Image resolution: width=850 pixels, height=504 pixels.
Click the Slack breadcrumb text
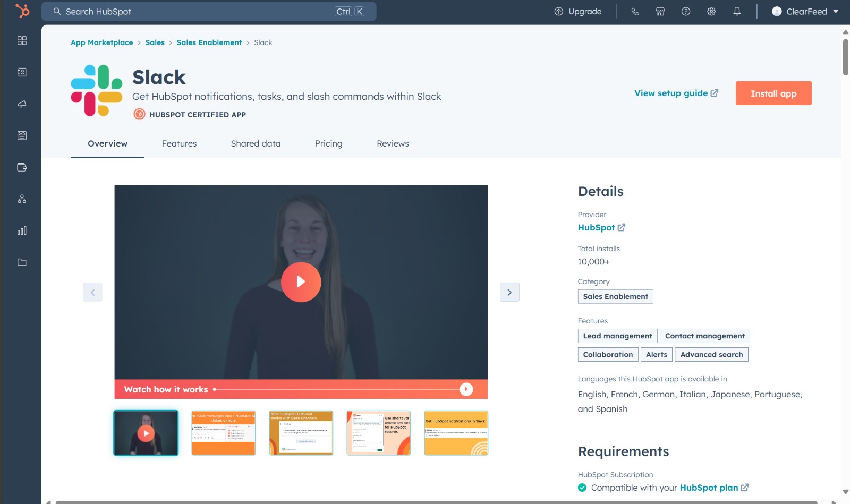point(263,42)
